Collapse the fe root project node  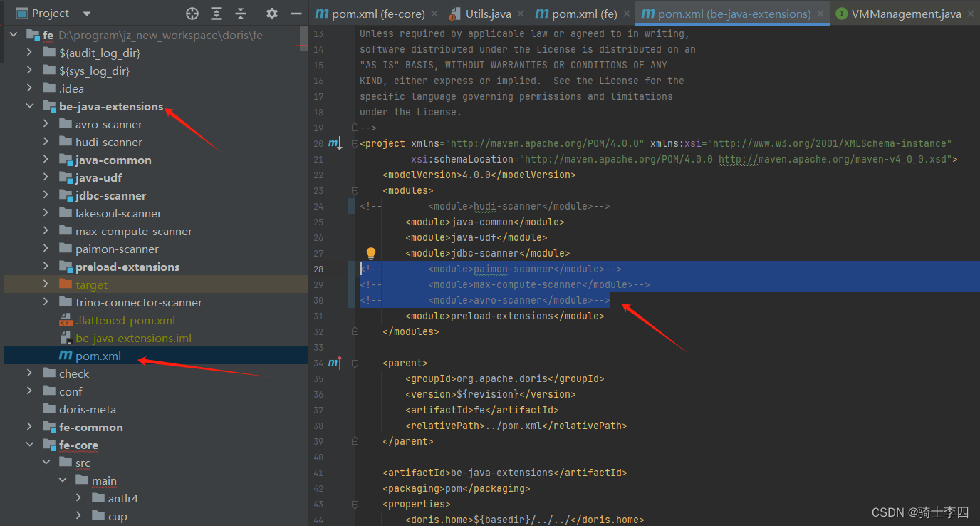tap(13, 34)
